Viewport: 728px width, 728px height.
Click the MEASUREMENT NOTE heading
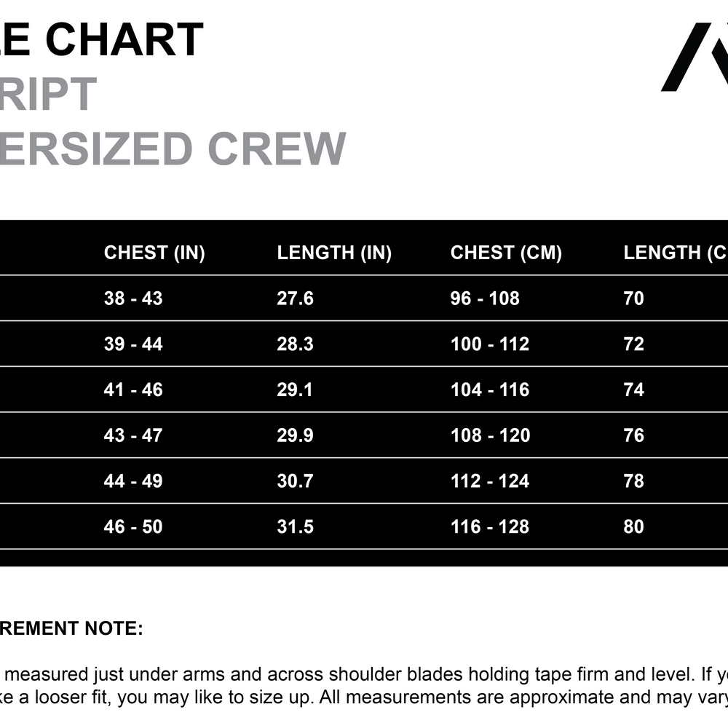(71, 629)
